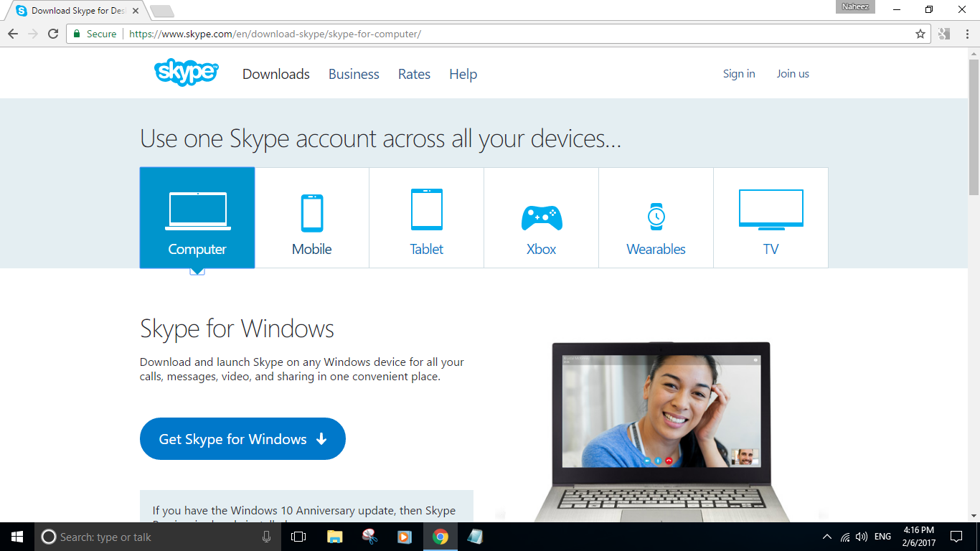Viewport: 980px width, 551px height.
Task: Click the scrollbar down arrow
Action: coord(974,516)
